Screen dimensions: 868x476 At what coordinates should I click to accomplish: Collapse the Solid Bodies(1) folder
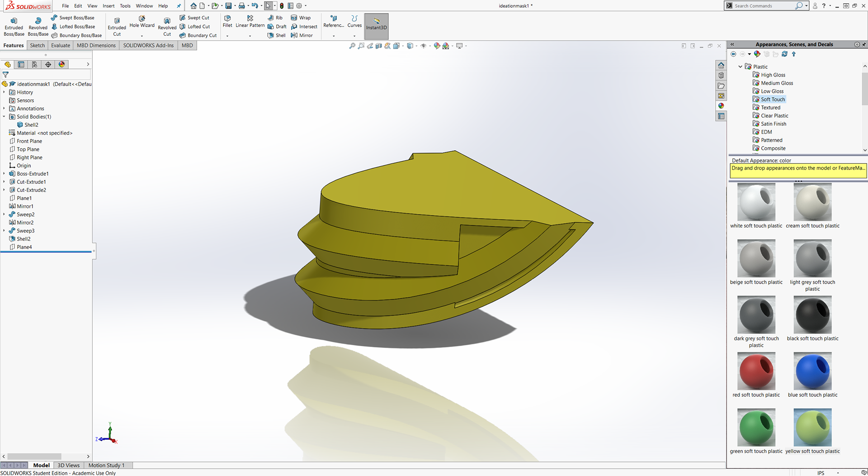(x=4, y=117)
